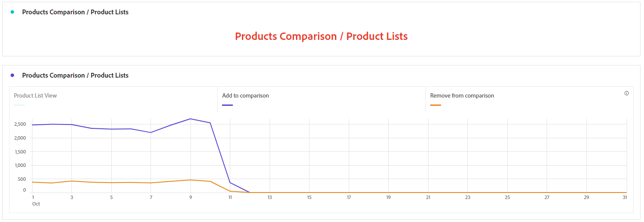Click the first panel title Products Comparison

point(75,12)
